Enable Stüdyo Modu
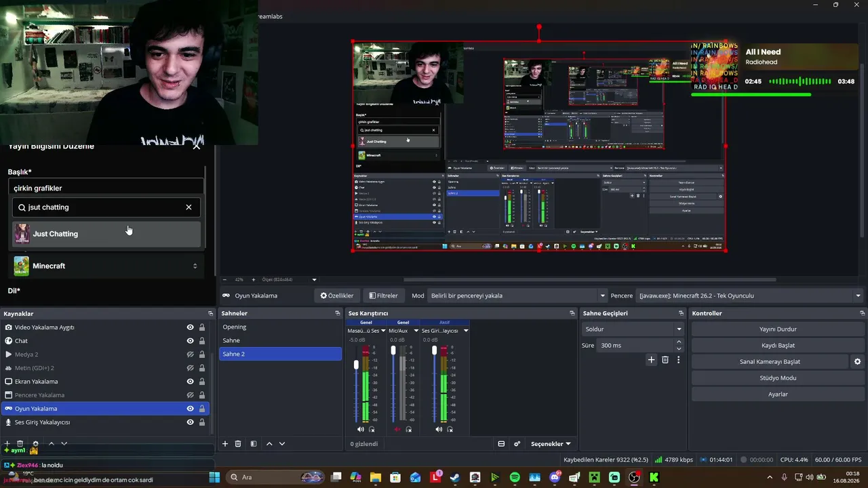868x488 pixels. click(778, 378)
